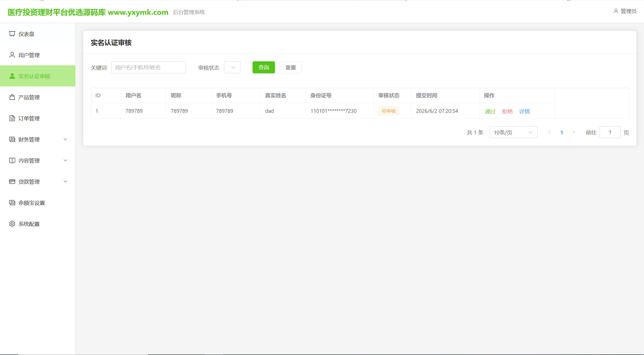Open the 审核状态 dropdown
This screenshot has width=644, height=355.
coord(232,67)
